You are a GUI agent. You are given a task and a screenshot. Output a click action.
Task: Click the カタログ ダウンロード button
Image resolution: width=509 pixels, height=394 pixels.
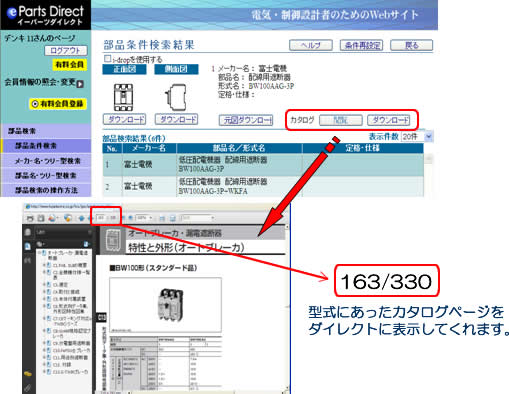[x=389, y=120]
